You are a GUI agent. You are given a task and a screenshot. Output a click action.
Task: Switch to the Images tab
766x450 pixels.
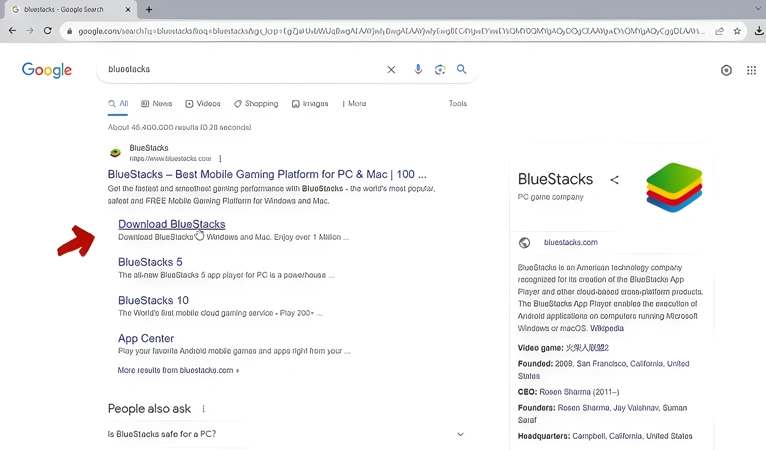coord(310,104)
